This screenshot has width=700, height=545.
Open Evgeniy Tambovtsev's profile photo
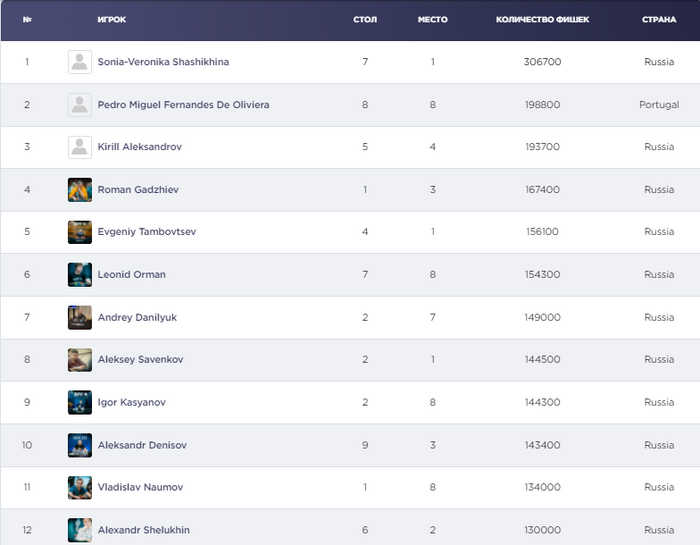(x=80, y=232)
